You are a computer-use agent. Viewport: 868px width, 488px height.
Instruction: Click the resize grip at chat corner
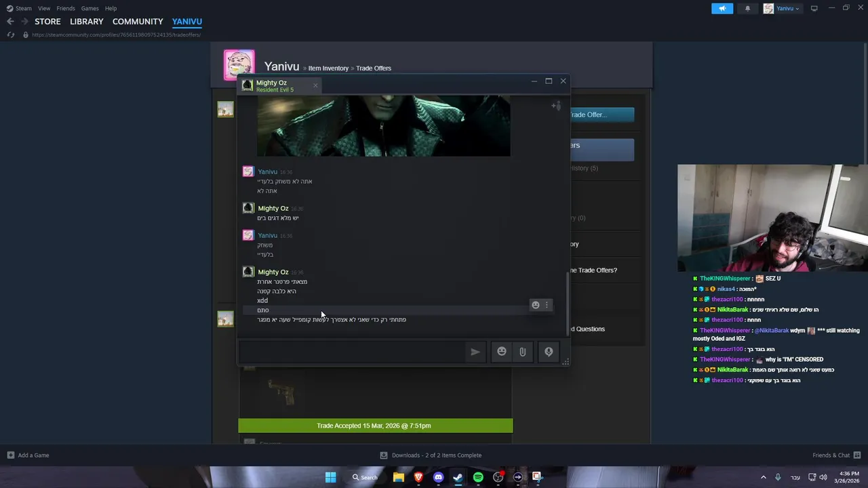pos(566,362)
